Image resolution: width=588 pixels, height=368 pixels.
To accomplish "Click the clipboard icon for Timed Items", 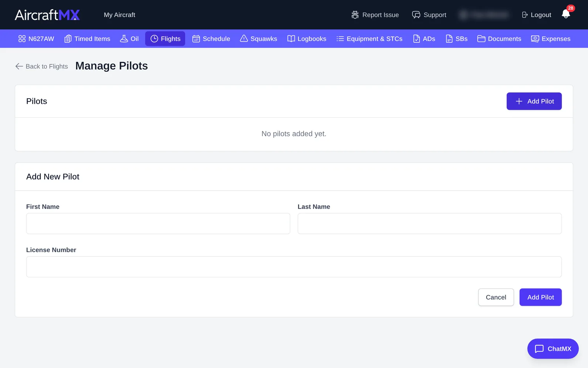I will click(68, 39).
